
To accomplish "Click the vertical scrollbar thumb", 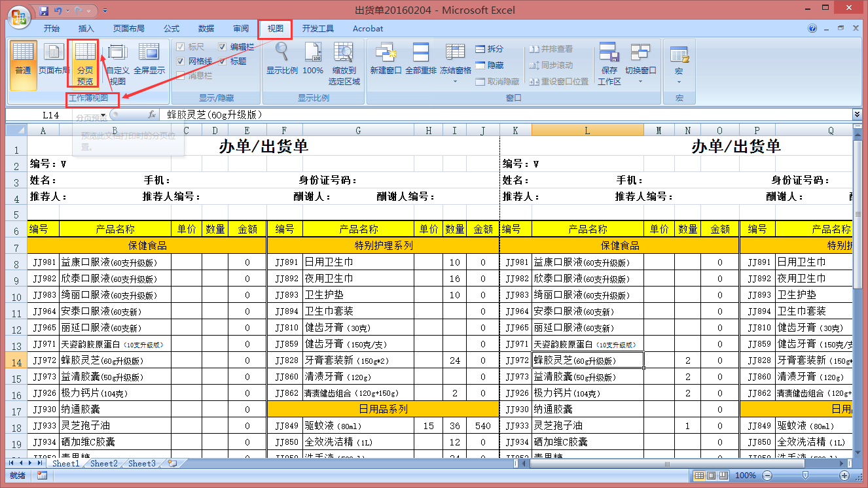I will tap(857, 215).
